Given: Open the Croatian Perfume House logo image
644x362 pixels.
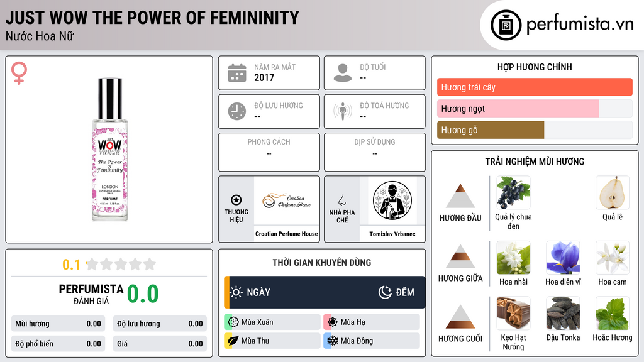Looking at the screenshot, I should [286, 200].
